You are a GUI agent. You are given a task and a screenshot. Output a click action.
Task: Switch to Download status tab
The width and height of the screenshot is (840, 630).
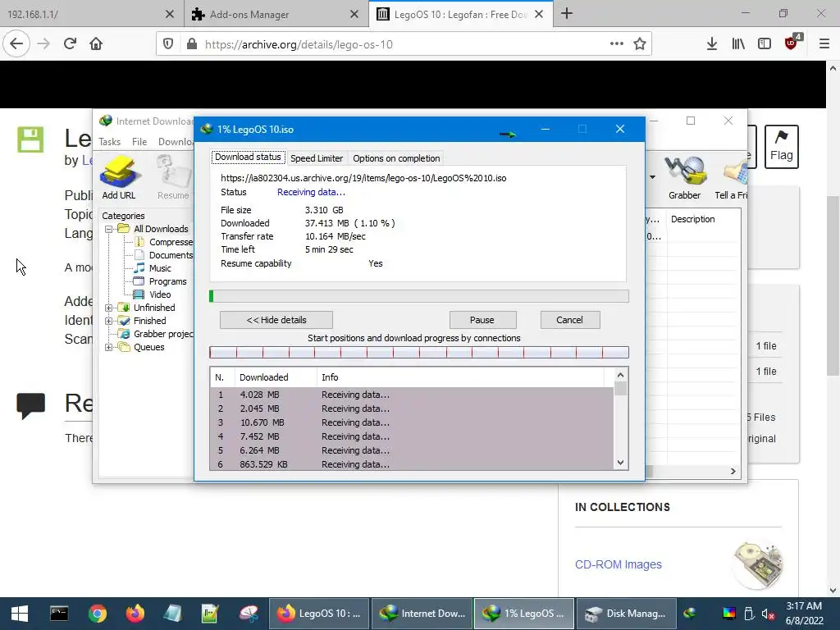248,157
